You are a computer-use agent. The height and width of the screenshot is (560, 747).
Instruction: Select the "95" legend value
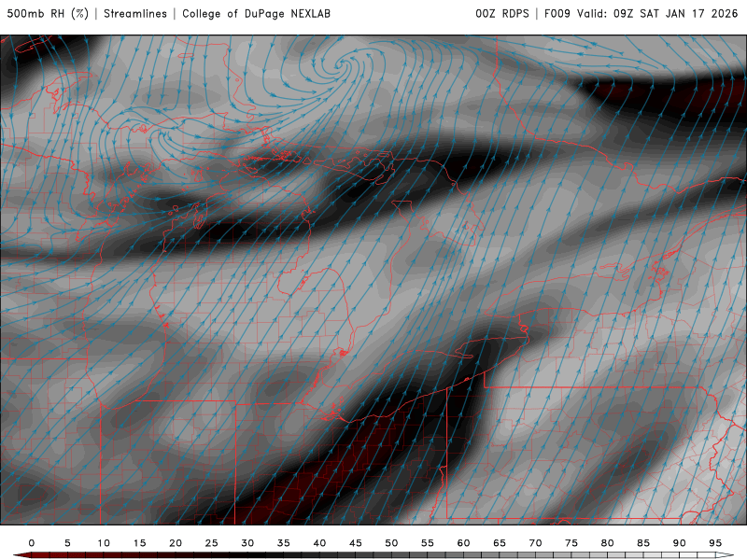[715, 543]
